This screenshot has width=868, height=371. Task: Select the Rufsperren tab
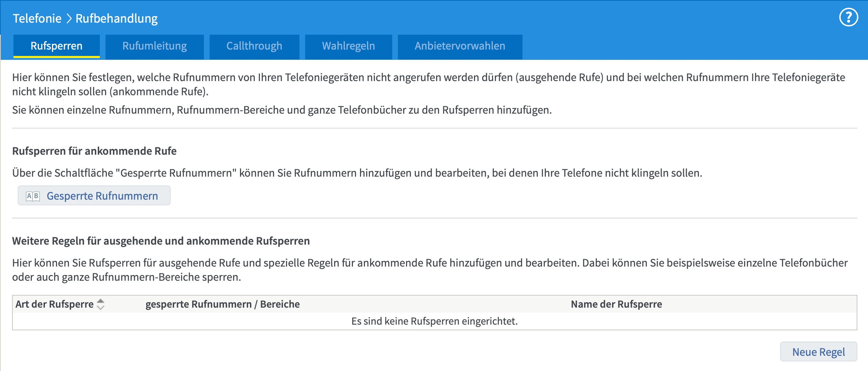[57, 46]
